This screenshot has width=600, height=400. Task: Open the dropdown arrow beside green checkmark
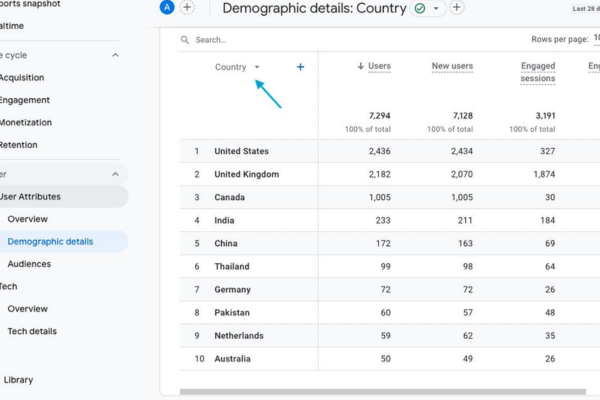click(x=436, y=8)
